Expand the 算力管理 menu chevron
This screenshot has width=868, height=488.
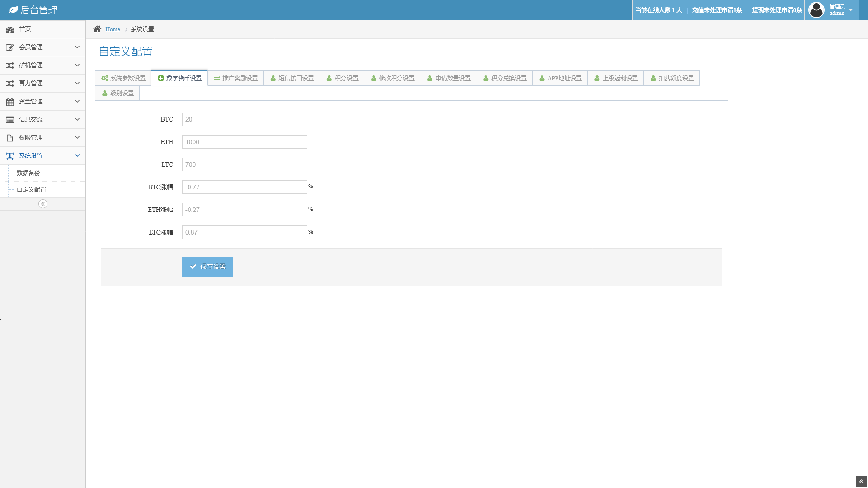pos(77,83)
